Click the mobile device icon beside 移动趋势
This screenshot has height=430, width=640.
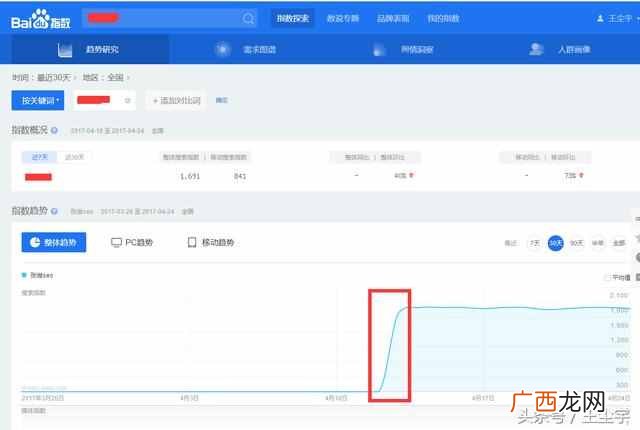(192, 242)
